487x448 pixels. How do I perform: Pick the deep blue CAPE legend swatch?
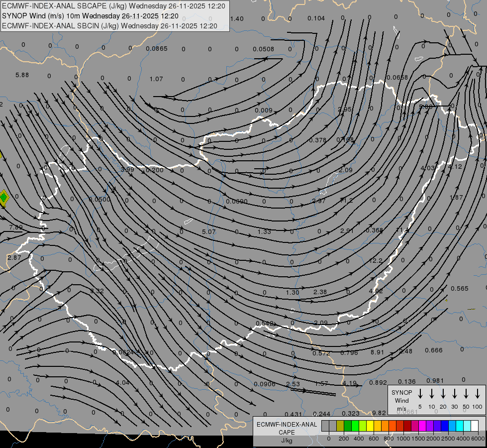445,426
